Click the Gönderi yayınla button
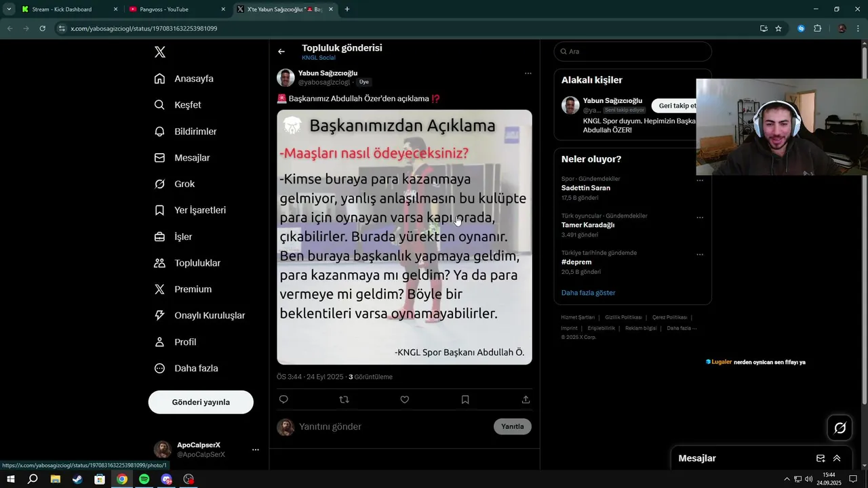The width and height of the screenshot is (868, 488). [x=201, y=402]
